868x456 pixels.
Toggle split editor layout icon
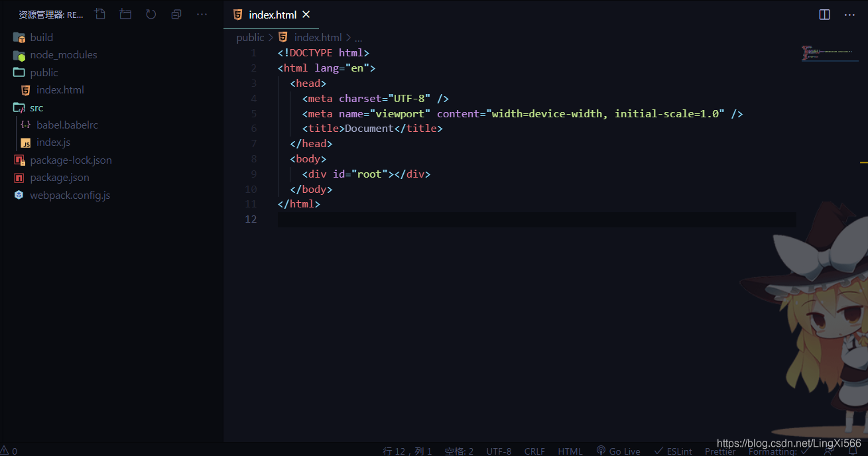(824, 15)
